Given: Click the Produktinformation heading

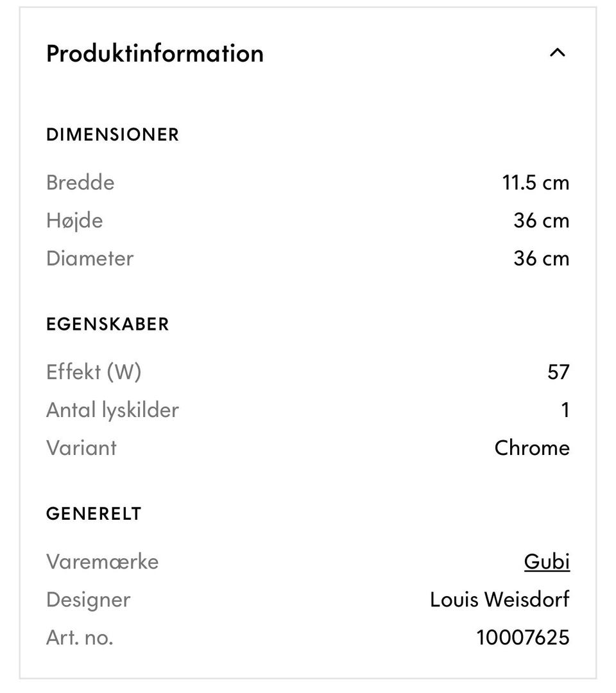Looking at the screenshot, I should pyautogui.click(x=155, y=53).
